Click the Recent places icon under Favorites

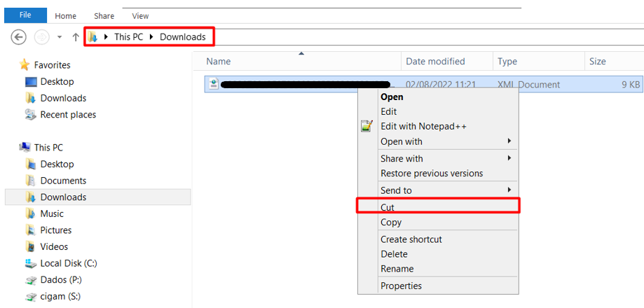coord(31,115)
